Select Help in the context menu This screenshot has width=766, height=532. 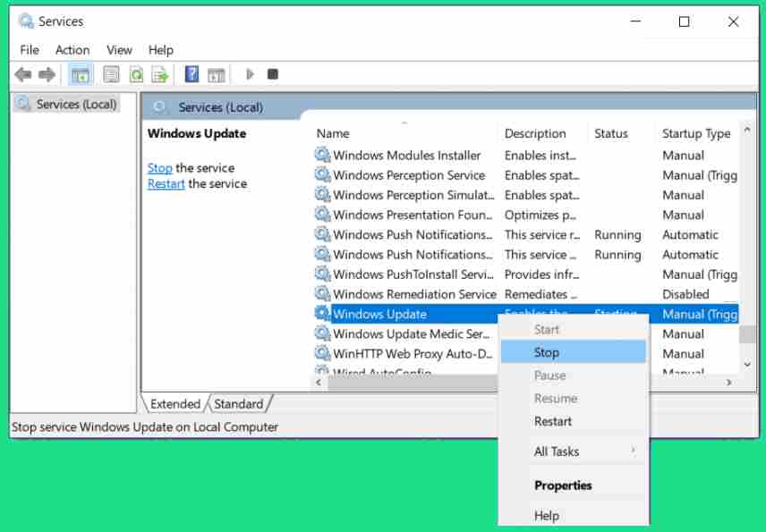573,515
